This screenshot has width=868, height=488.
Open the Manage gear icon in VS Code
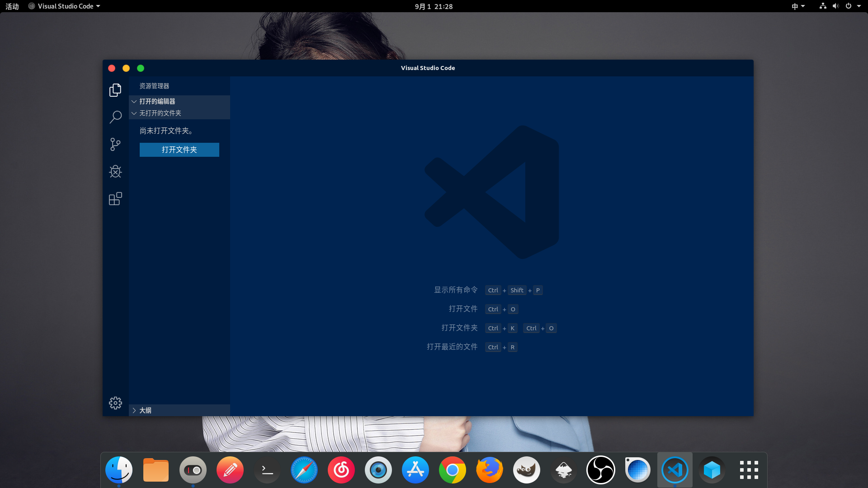[x=115, y=403]
